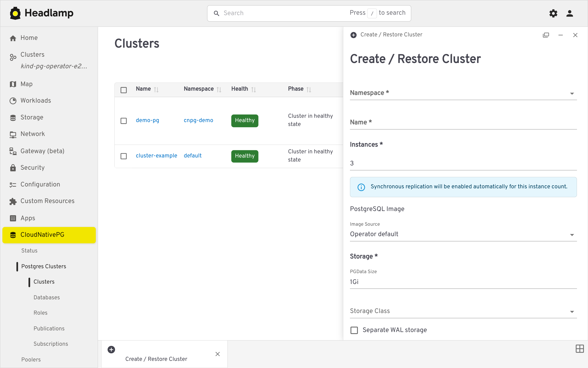
Task: Click the Custom Resources puzzle icon
Action: click(13, 201)
